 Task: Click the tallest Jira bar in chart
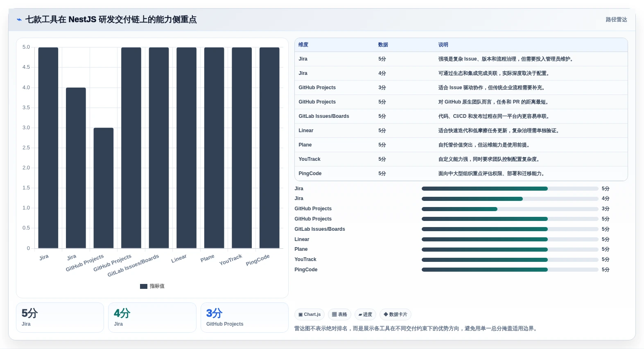click(48, 148)
